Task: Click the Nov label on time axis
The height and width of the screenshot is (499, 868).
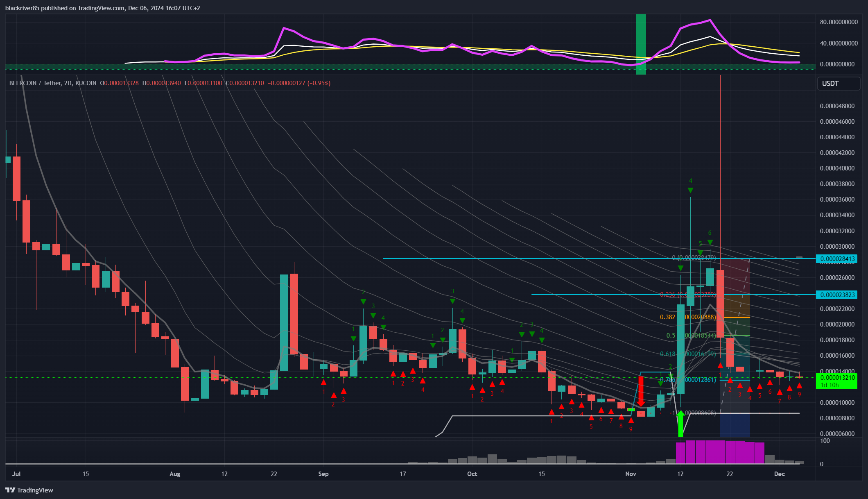Action: pyautogui.click(x=631, y=474)
